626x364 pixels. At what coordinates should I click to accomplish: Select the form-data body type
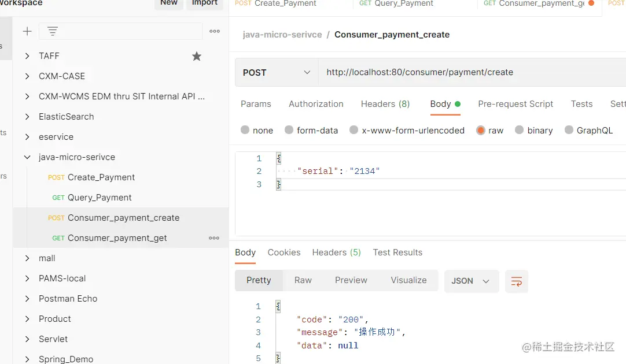[289, 131]
